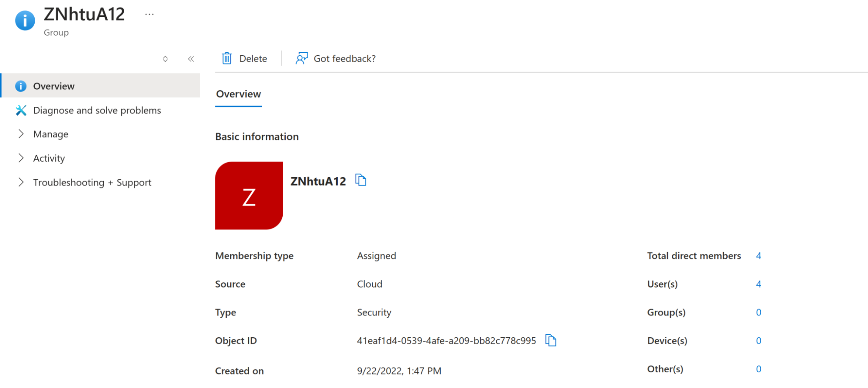Expand the Manage section
The image size is (868, 388).
click(21, 134)
